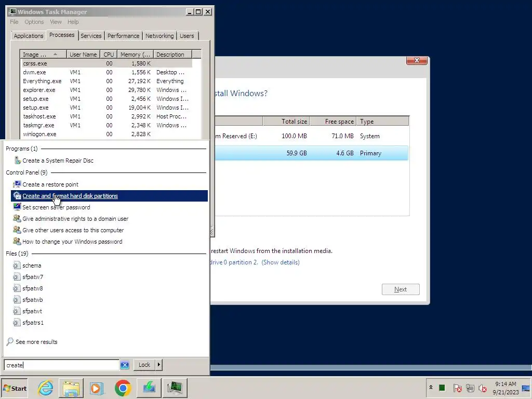Click Next in the Windows setup dialog
The image size is (532, 399).
(401, 289)
